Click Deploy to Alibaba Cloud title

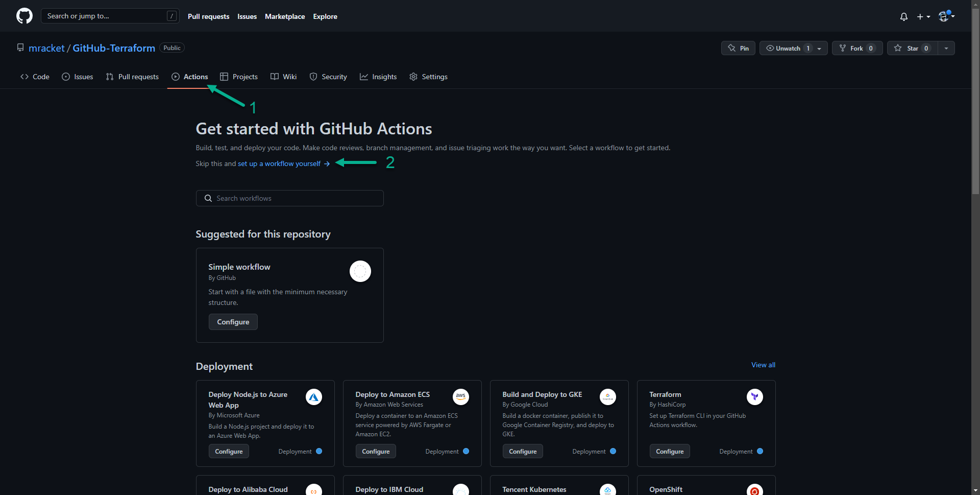(x=248, y=489)
